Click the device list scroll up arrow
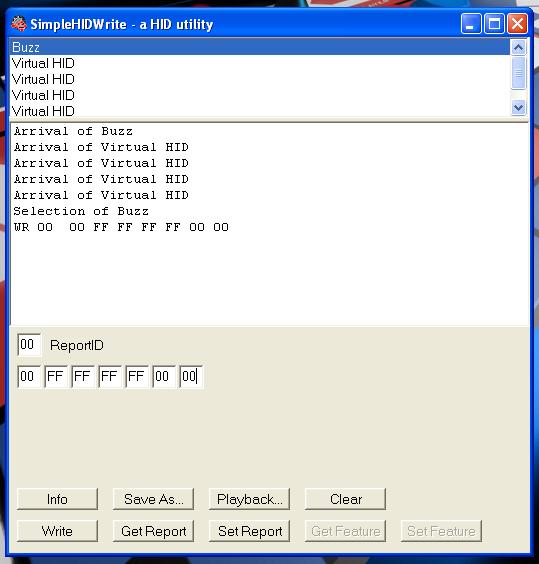This screenshot has width=539, height=564. pos(518,47)
